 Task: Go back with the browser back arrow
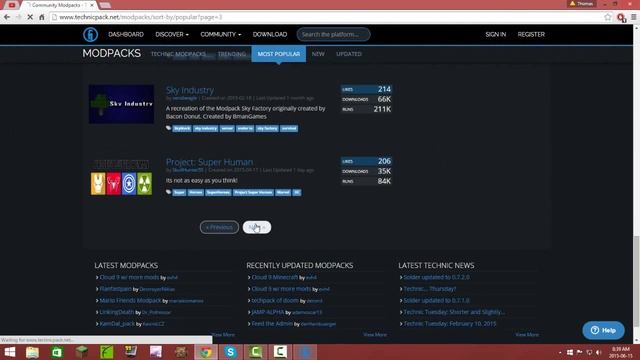7,17
